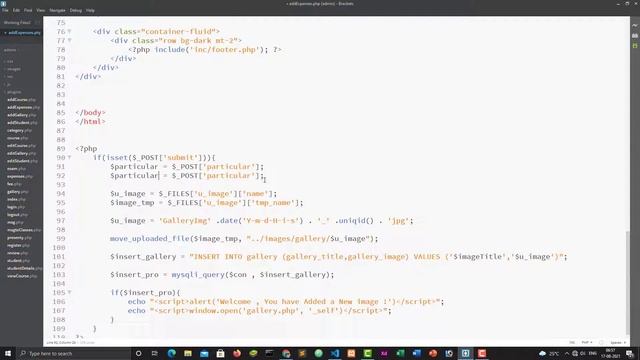640x360 pixels.
Task: Collapse code fold at line 90
Action: pos(69,158)
